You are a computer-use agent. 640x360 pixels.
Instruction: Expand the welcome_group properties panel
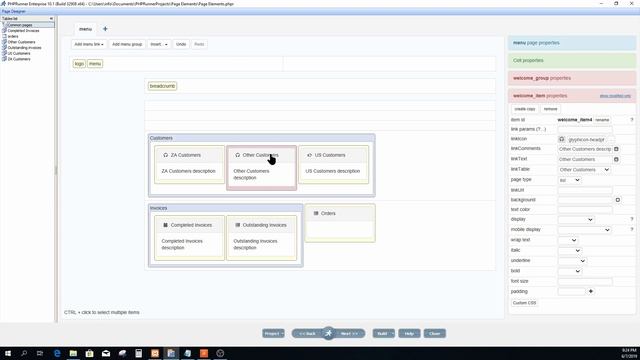[572, 78]
